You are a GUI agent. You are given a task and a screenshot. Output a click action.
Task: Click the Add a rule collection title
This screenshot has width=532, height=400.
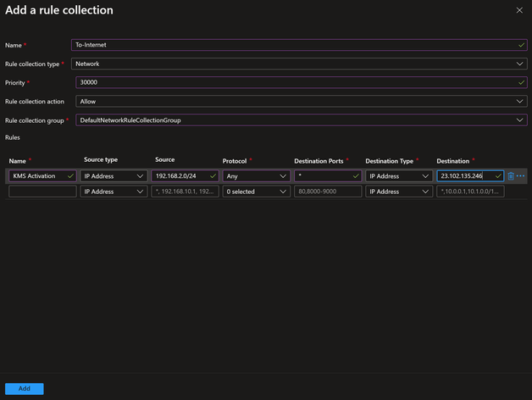(59, 10)
